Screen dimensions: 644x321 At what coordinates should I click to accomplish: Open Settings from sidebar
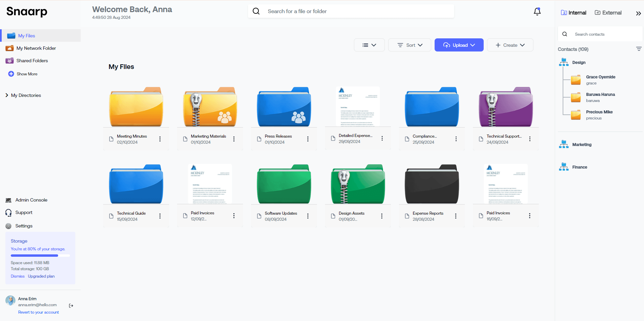pyautogui.click(x=24, y=226)
